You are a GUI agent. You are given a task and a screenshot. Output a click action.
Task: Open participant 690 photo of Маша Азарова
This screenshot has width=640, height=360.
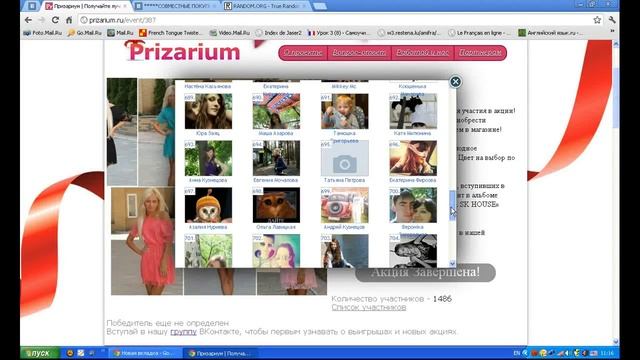pyautogui.click(x=276, y=111)
